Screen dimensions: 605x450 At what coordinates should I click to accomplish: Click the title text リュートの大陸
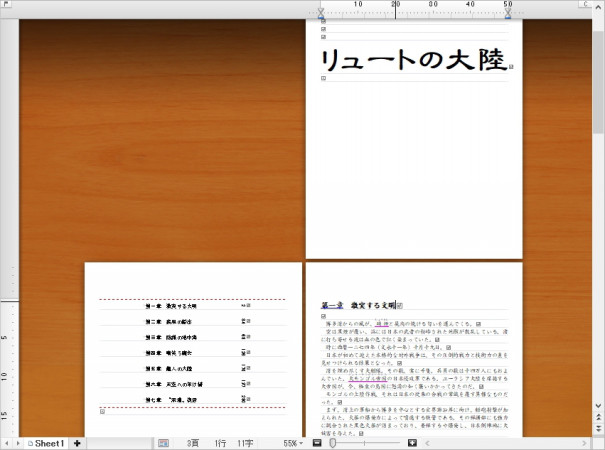414,60
